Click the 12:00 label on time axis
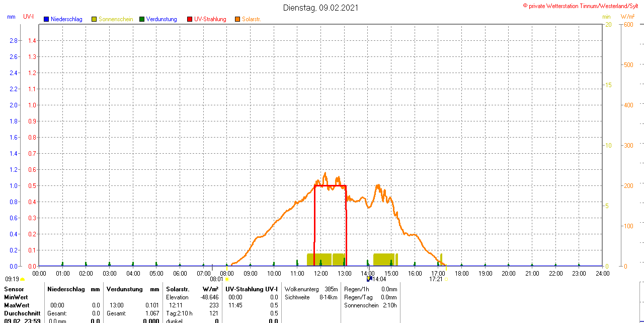Viewport: 644px width, 323px height. tap(321, 274)
